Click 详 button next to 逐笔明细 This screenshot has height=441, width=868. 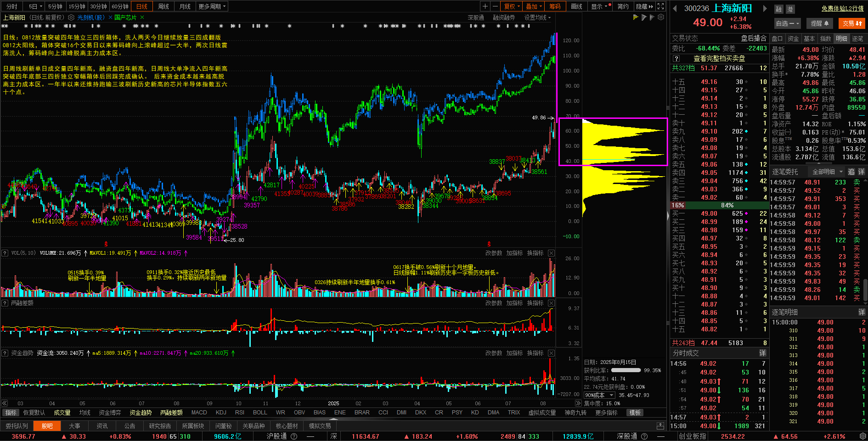pyautogui.click(x=862, y=312)
